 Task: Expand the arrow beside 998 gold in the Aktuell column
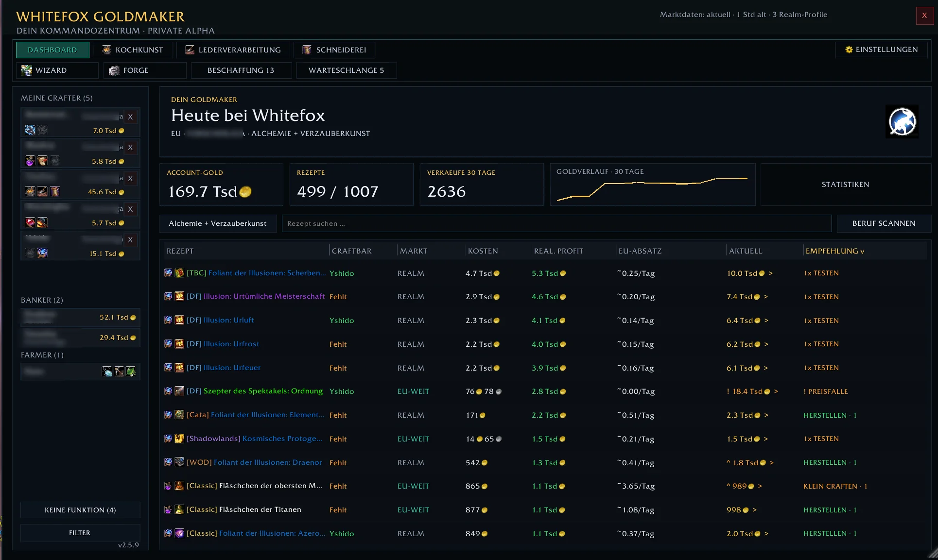(x=755, y=510)
